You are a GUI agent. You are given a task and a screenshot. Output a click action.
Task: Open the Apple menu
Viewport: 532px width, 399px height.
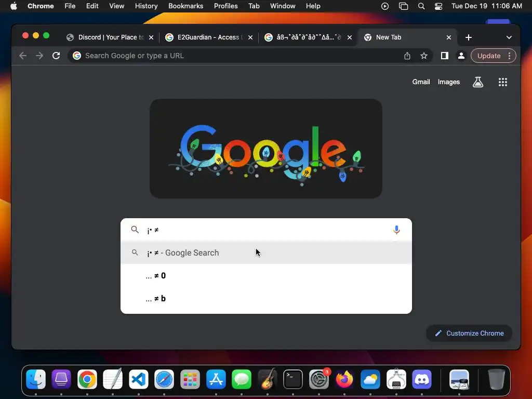pyautogui.click(x=14, y=6)
